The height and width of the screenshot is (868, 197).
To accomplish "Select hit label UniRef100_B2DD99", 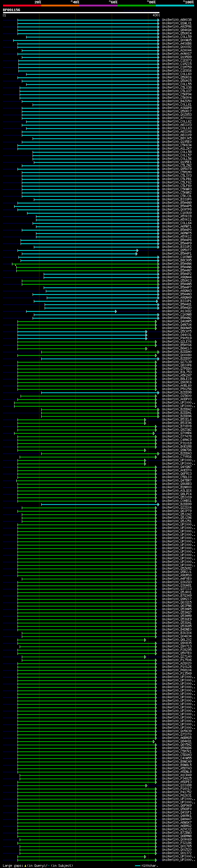I will point(177,504).
